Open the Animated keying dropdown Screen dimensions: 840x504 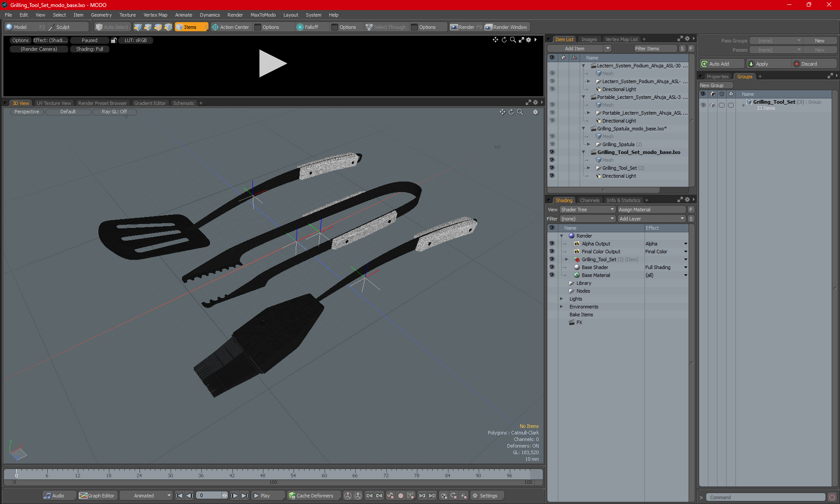(146, 496)
